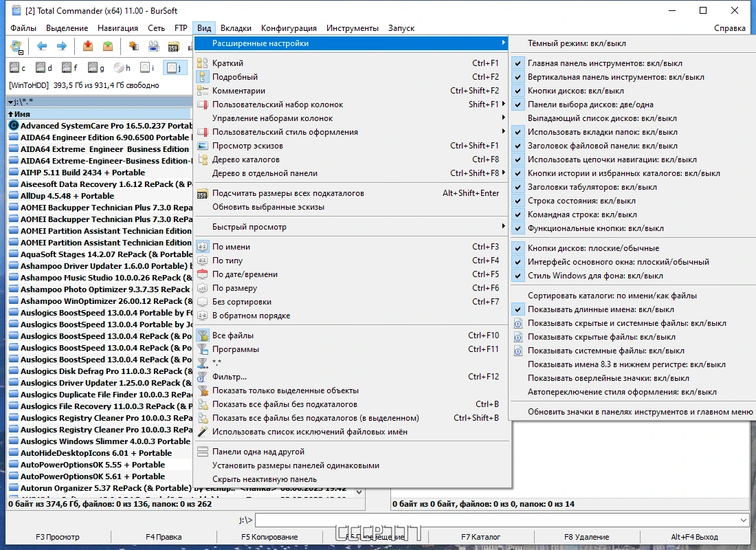Expand Быстрый просмотр submenu
This screenshot has width=756, height=550.
coord(352,226)
